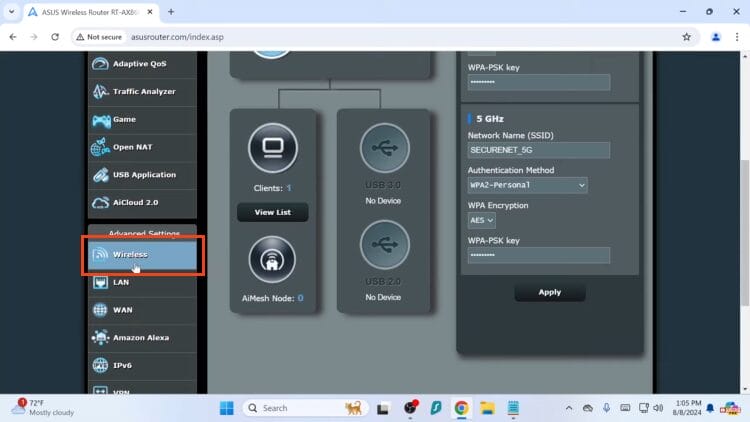The image size is (750, 422).
Task: Go back in the browser
Action: click(x=13, y=37)
